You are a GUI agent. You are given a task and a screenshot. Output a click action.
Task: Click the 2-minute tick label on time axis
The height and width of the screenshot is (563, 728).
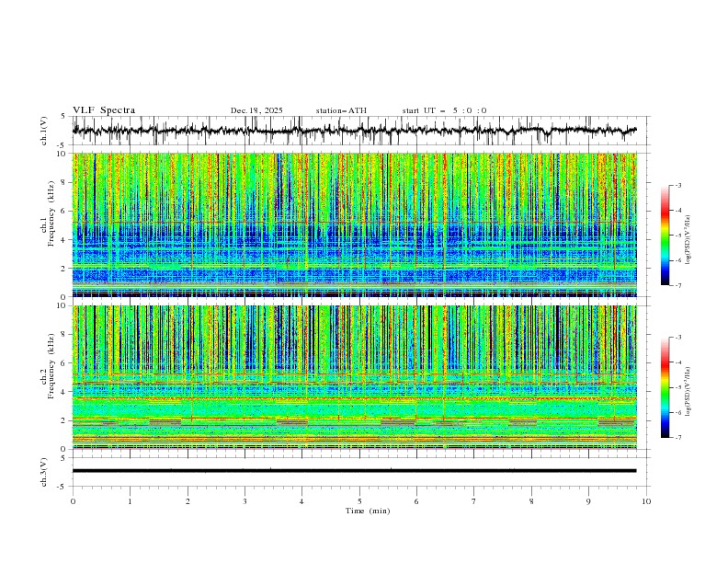(188, 500)
